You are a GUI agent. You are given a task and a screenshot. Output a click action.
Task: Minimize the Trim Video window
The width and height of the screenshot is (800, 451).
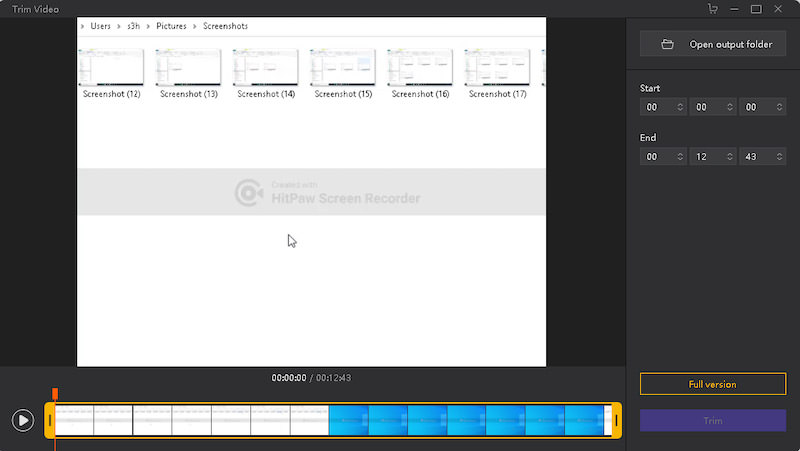[x=734, y=9]
